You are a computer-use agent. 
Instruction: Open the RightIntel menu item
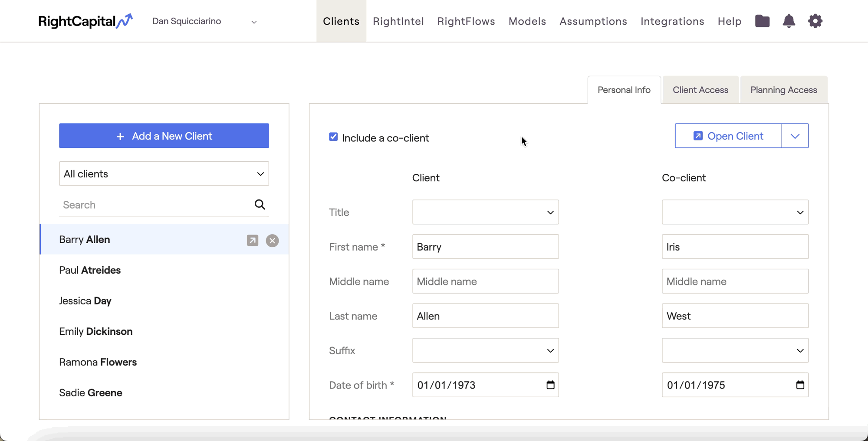(x=398, y=21)
